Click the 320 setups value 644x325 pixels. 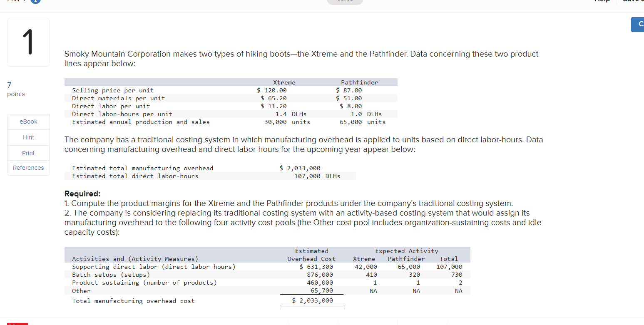415,275
